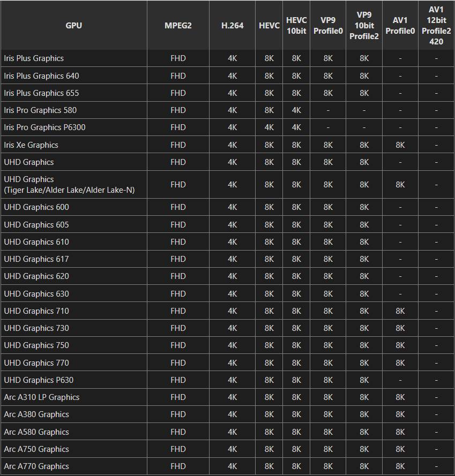Image resolution: width=455 pixels, height=476 pixels.
Task: Click HEVC 8K value for UHD Graphics 770
Action: (x=269, y=363)
